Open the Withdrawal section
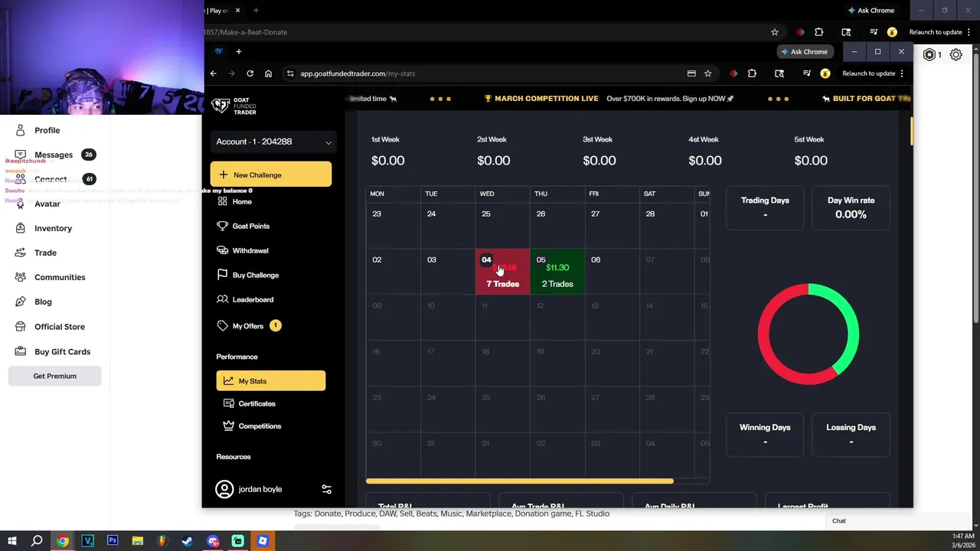 pos(243,250)
